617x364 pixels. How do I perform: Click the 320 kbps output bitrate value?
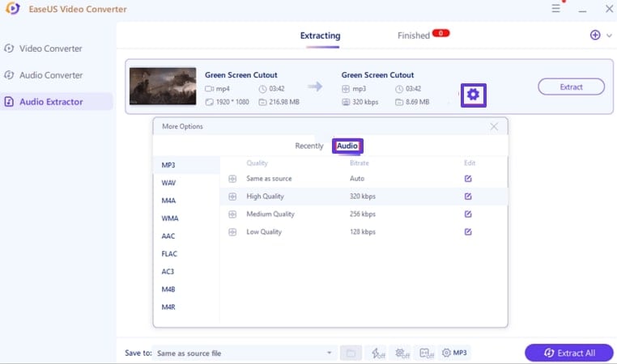tap(365, 102)
